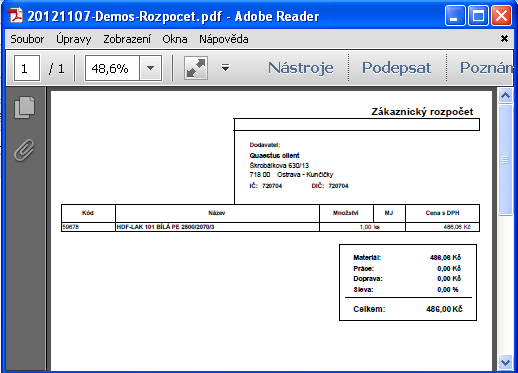Click the Cena s DPH column header
This screenshot has width=518, height=373.
click(442, 213)
